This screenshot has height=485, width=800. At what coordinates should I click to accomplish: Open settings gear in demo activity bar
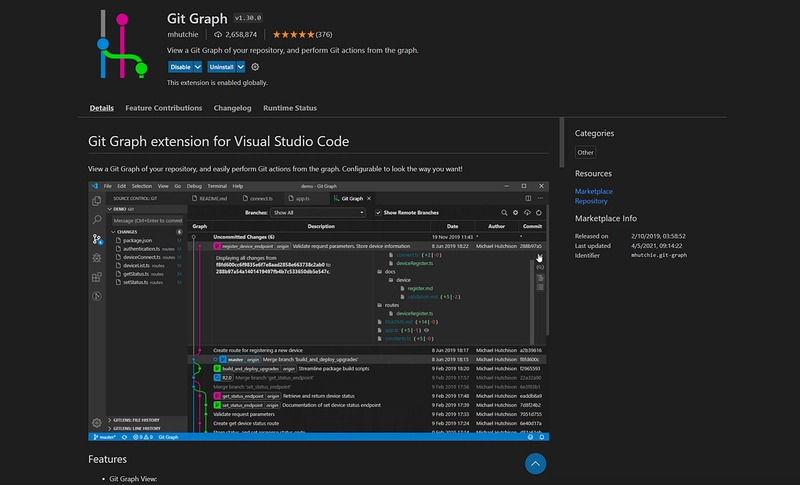96,423
